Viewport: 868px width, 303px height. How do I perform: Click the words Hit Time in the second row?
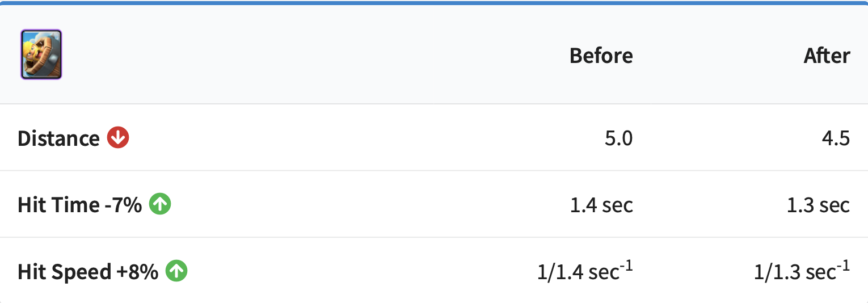(x=59, y=205)
